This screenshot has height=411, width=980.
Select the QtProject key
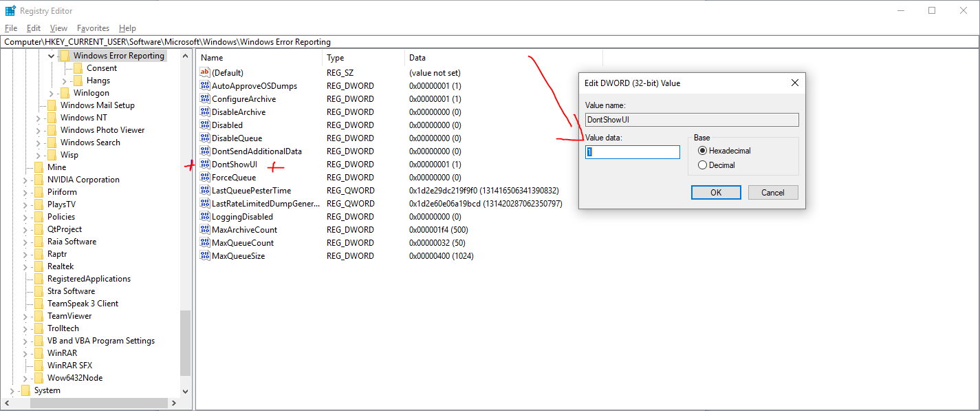tap(65, 229)
